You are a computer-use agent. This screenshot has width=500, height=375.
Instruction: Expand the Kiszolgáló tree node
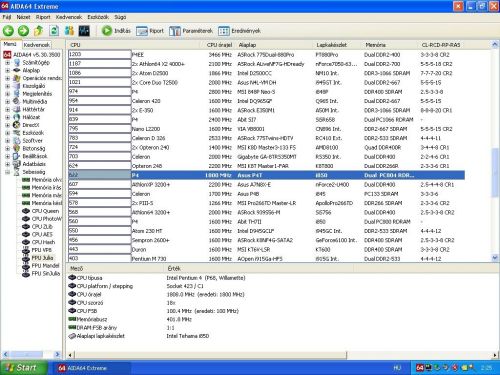click(x=7, y=86)
